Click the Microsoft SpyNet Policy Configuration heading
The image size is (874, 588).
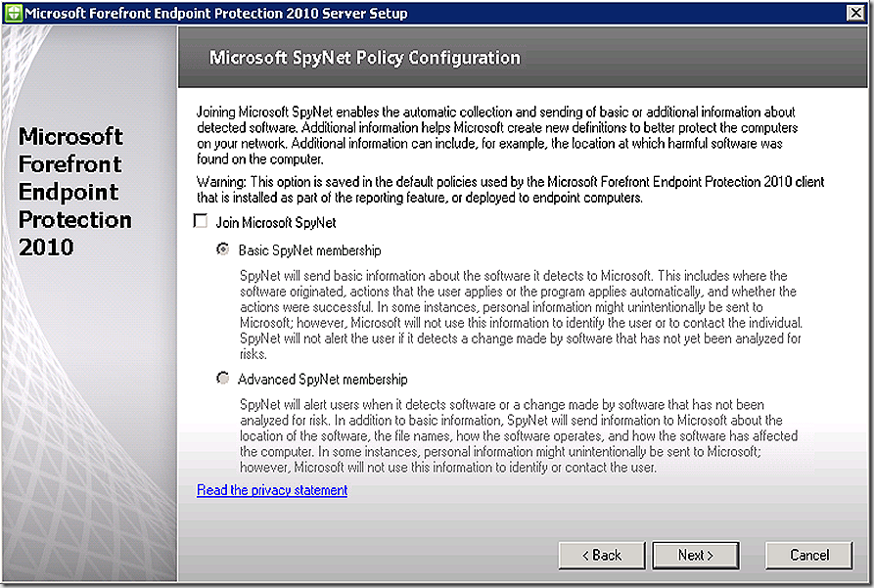click(364, 58)
